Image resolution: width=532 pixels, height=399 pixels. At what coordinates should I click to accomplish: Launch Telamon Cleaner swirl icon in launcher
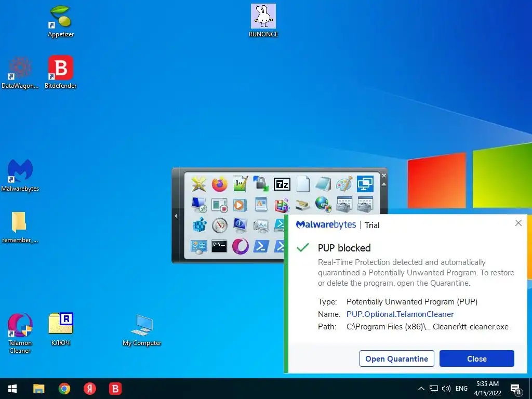pos(240,246)
